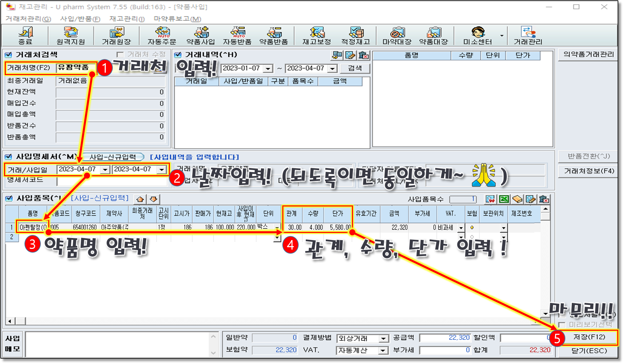
Task: Toggle the 거래처검색 checkbox
Action: pyautogui.click(x=9, y=55)
